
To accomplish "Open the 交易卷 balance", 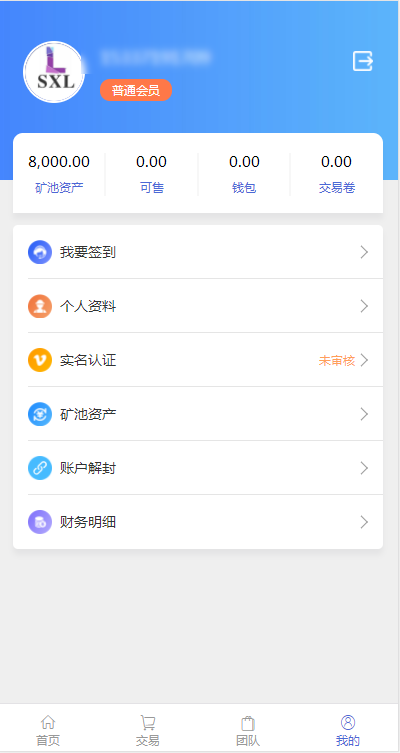I will coord(337,174).
